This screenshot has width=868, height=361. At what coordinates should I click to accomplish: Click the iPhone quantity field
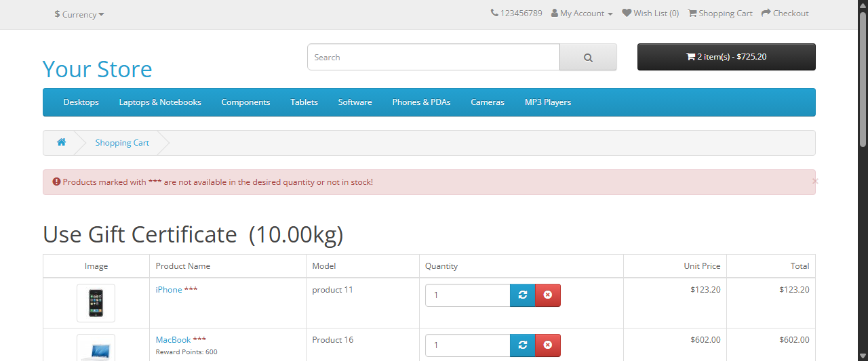point(467,295)
